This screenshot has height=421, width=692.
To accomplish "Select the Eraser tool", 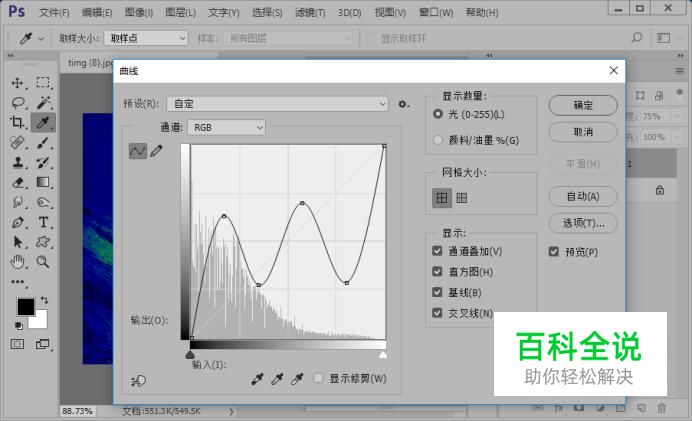I will [x=18, y=182].
